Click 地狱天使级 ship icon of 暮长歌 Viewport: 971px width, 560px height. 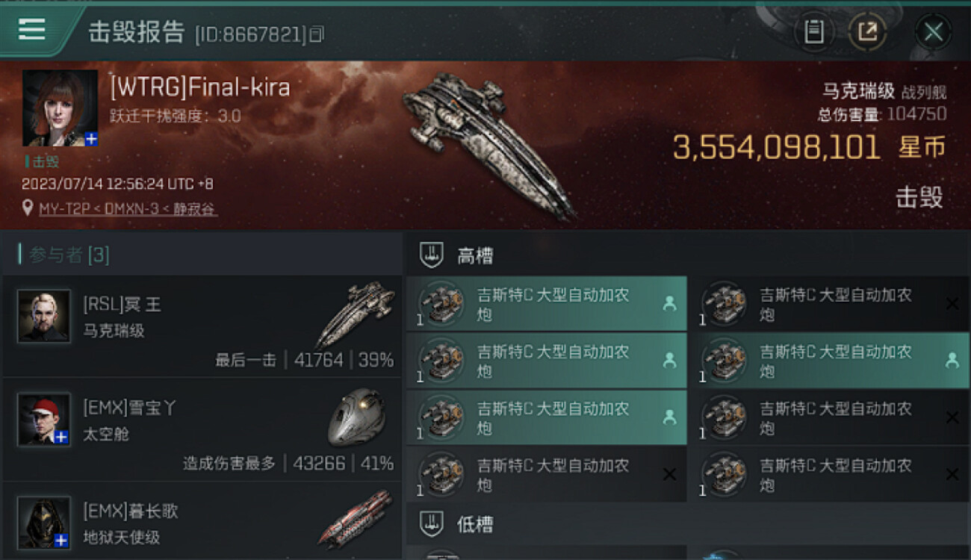click(357, 520)
